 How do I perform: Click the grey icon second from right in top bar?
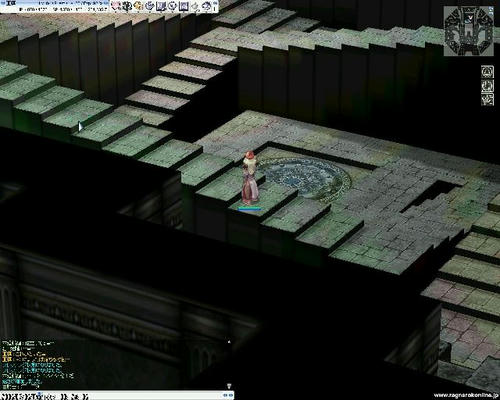point(195,7)
